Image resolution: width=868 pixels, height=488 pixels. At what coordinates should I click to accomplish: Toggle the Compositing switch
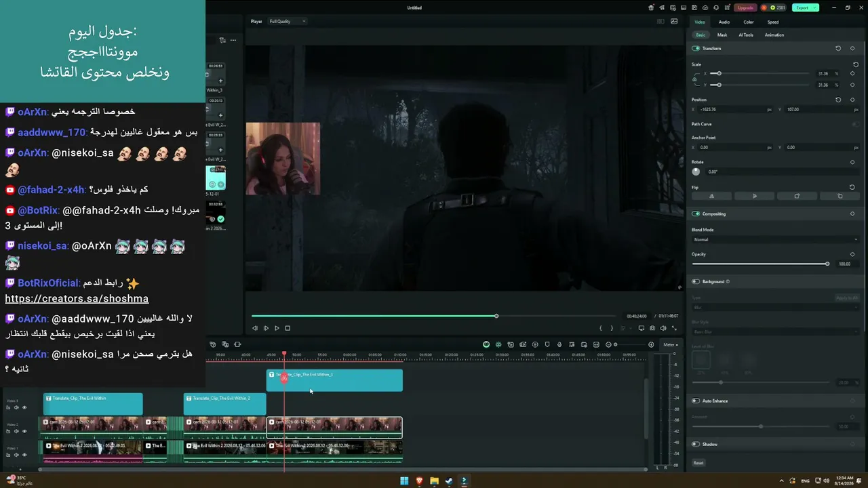[696, 213]
